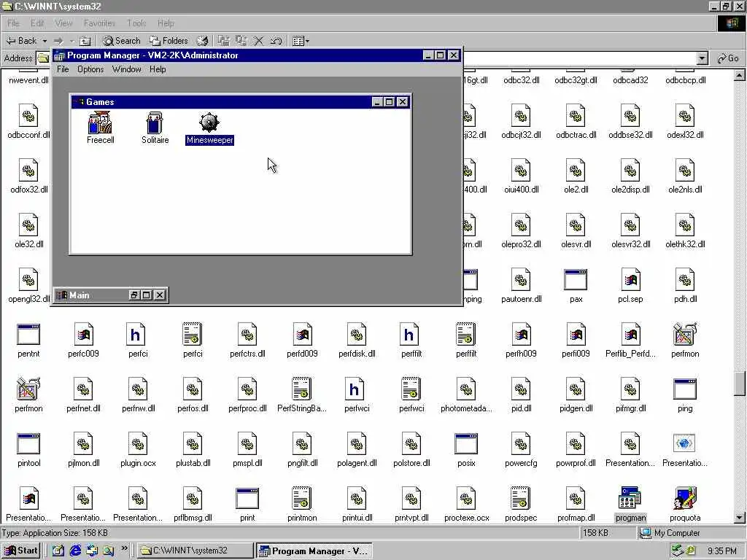Click the Undo toolbar icon
The height and width of the screenshot is (560, 747).
pos(276,41)
